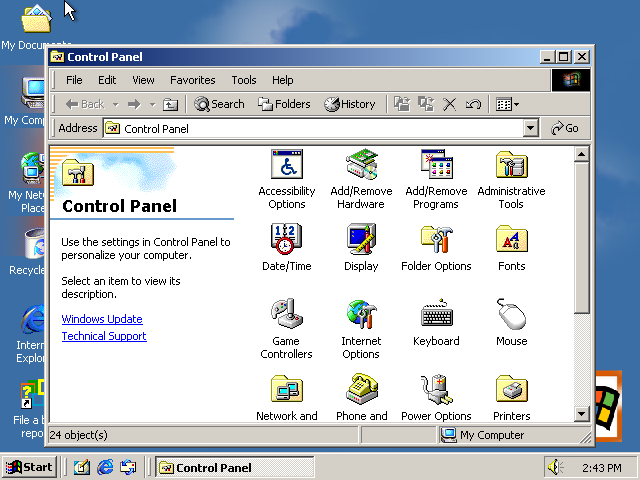Click 'My Computer' status bar zone
640x480 pixels.
[515, 435]
